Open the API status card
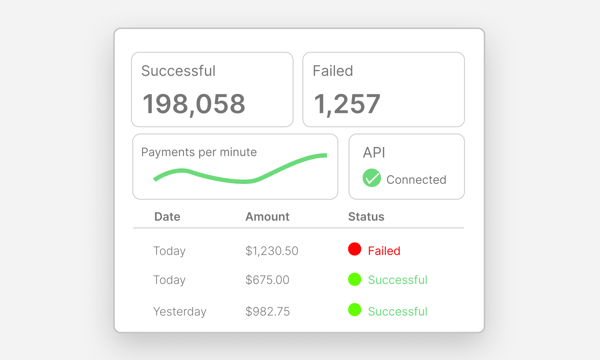This screenshot has height=360, width=600. [x=407, y=166]
